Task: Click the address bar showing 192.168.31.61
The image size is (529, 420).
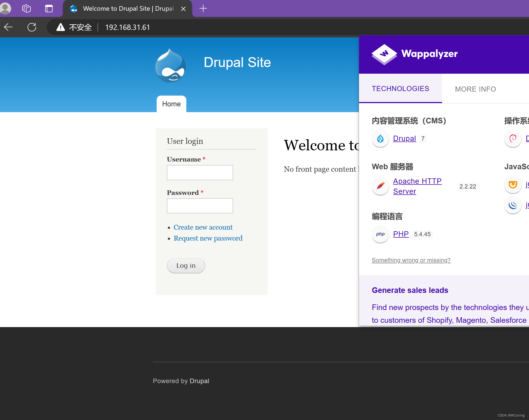Action: (128, 27)
